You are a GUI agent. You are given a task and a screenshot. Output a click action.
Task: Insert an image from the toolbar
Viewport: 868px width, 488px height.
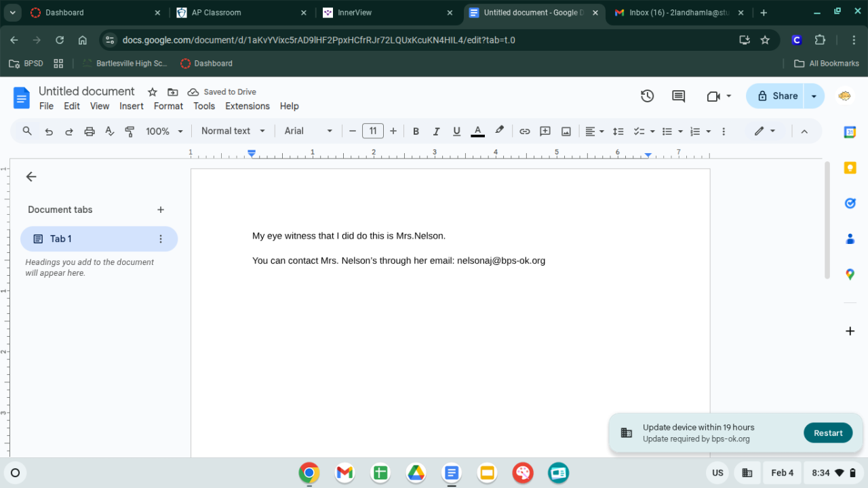point(566,131)
